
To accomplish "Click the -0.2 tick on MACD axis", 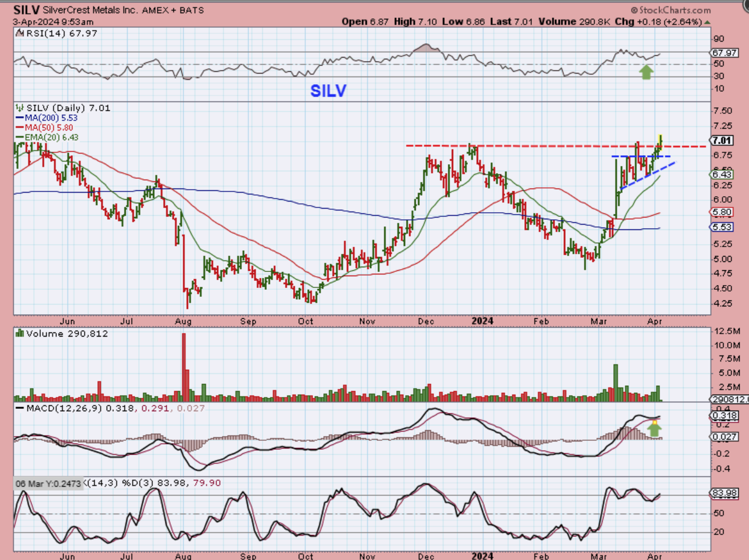I will [721, 454].
